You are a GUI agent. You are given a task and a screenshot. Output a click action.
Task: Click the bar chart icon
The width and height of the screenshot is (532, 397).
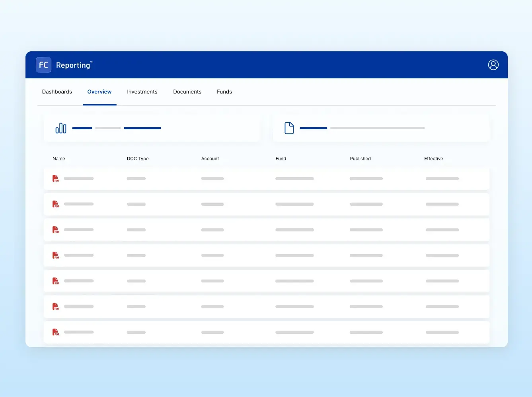coord(61,128)
